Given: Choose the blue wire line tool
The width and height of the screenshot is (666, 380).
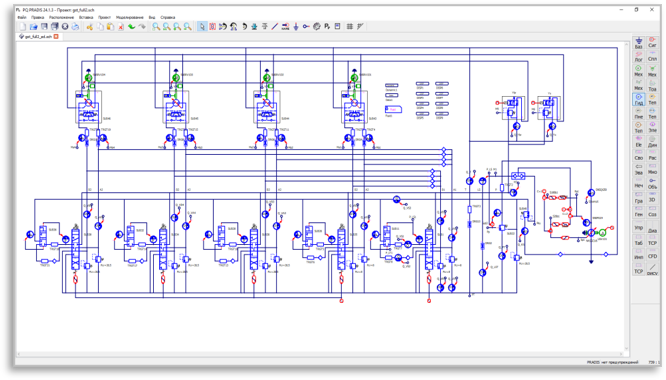Looking at the screenshot, I should [x=275, y=26].
